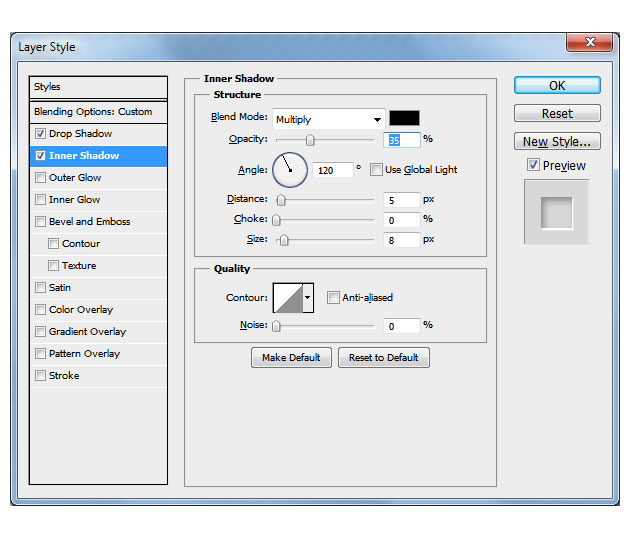Select the Outer Glow style row
630x539 pixels.
coord(98,178)
